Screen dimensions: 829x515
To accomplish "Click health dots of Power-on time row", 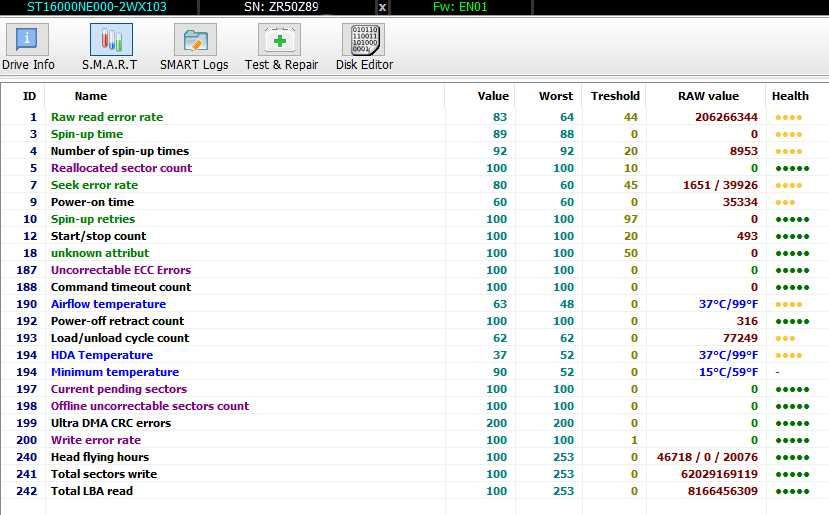I will (785, 202).
